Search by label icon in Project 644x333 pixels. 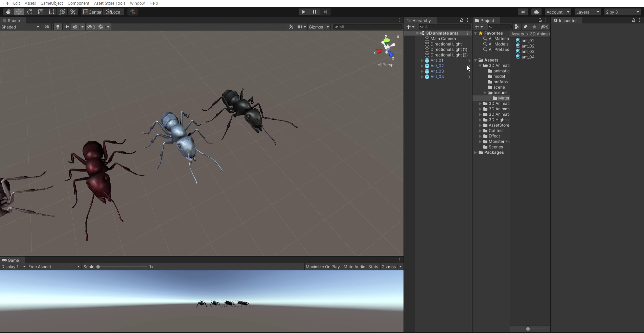click(525, 27)
